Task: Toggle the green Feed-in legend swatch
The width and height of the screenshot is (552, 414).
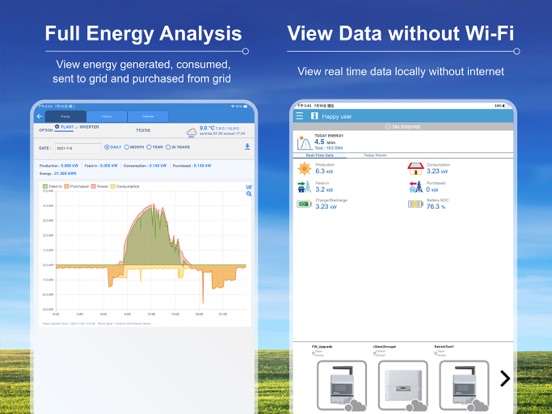Action: (x=45, y=186)
